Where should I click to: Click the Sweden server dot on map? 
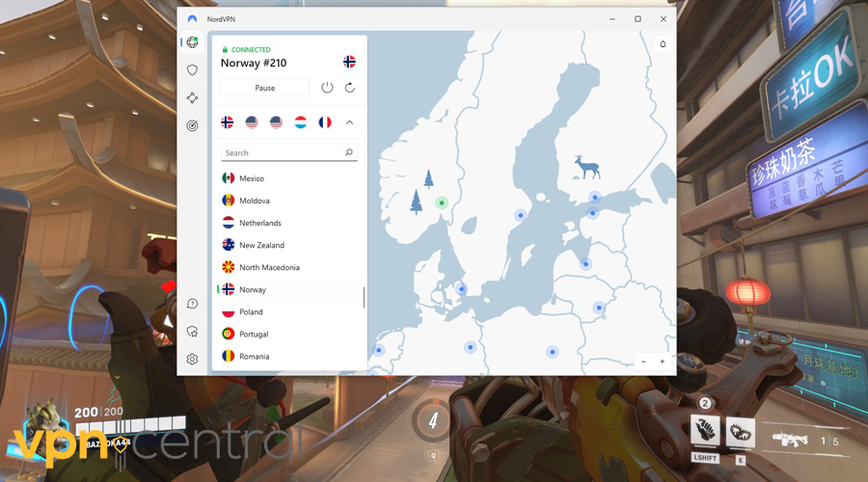[521, 215]
